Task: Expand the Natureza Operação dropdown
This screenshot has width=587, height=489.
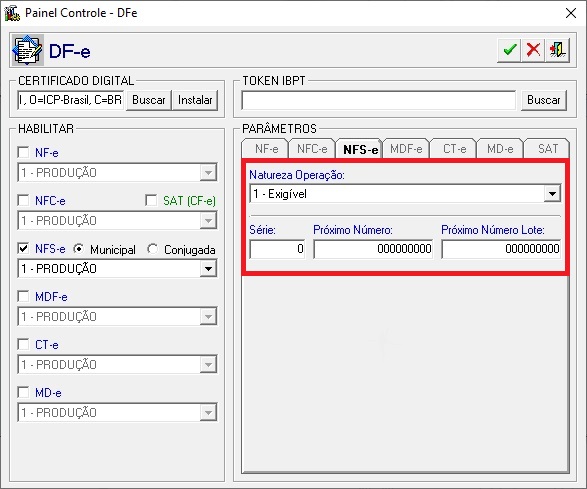Action: [x=552, y=194]
